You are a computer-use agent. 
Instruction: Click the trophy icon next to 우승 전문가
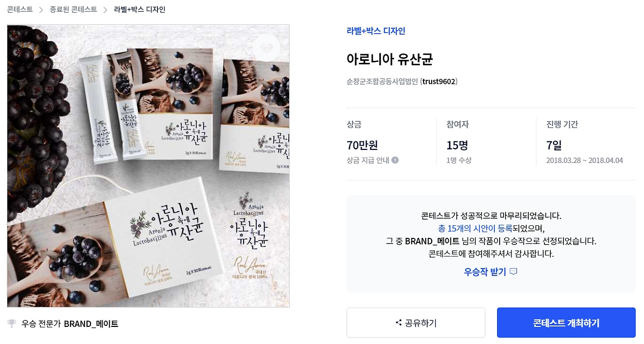tap(12, 323)
